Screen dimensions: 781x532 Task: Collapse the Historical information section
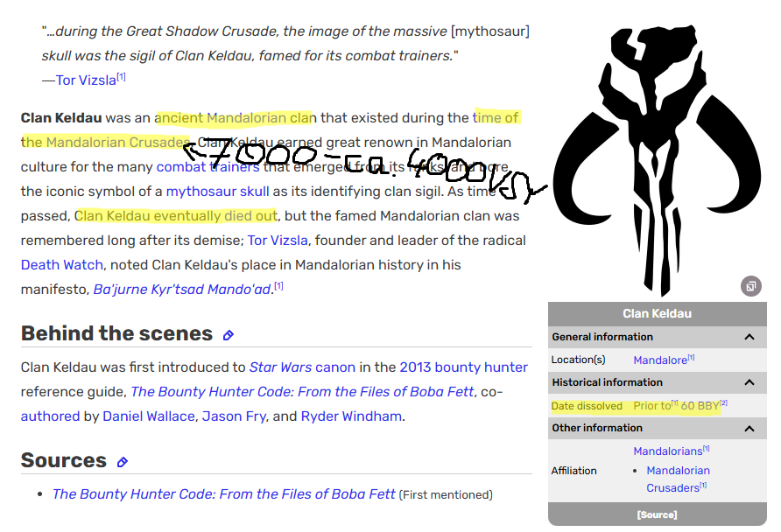pos(749,382)
